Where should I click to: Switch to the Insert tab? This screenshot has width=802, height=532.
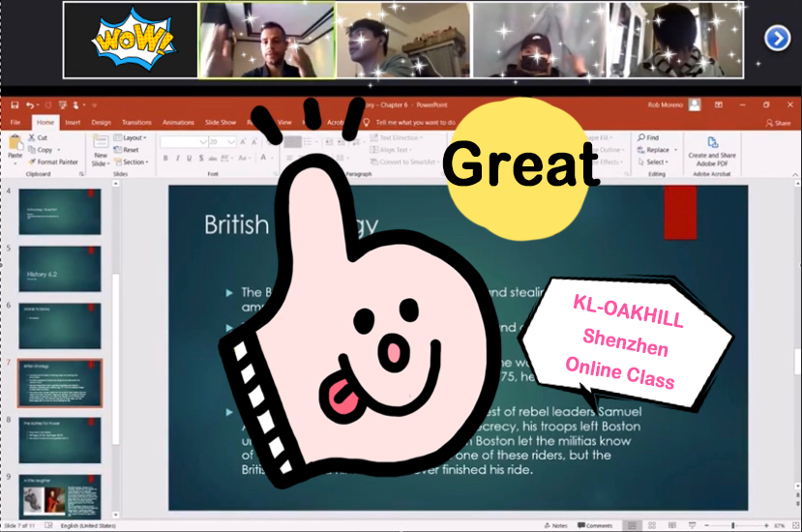(x=73, y=122)
